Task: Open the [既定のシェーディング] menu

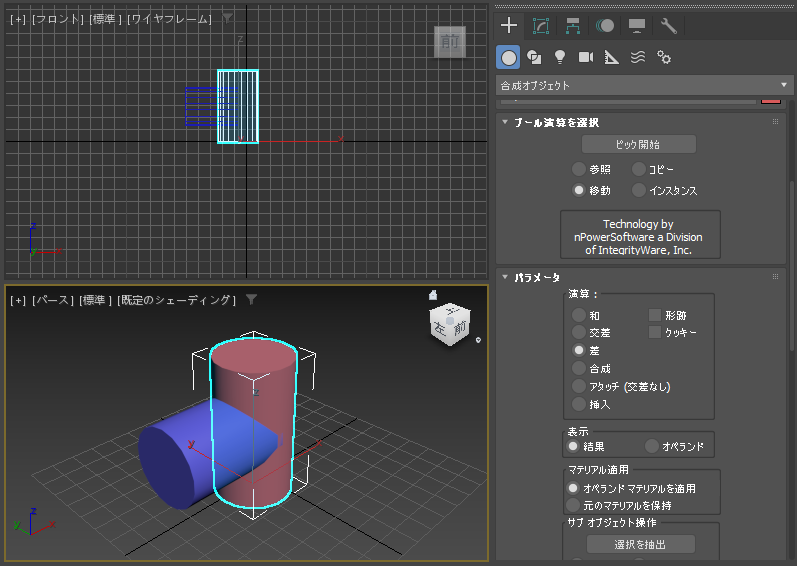Action: [177, 300]
